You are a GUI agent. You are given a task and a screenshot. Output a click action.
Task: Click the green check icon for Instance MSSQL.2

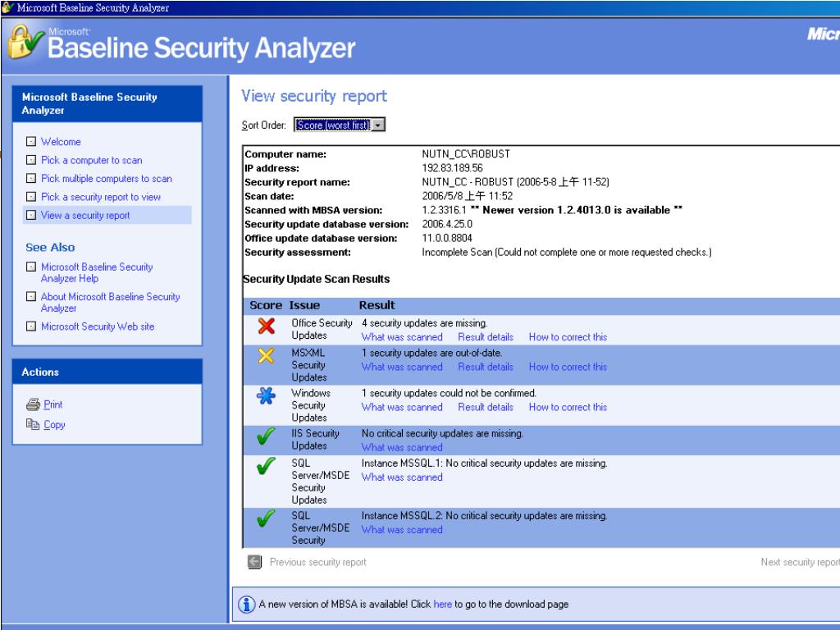pyautogui.click(x=266, y=518)
